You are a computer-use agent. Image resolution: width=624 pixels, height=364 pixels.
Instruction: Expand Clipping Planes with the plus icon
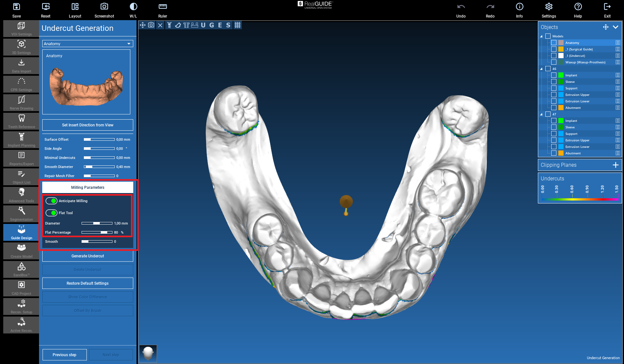click(x=615, y=165)
